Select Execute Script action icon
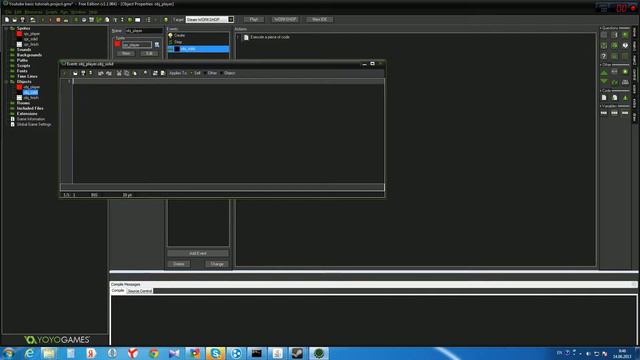 (x=615, y=98)
